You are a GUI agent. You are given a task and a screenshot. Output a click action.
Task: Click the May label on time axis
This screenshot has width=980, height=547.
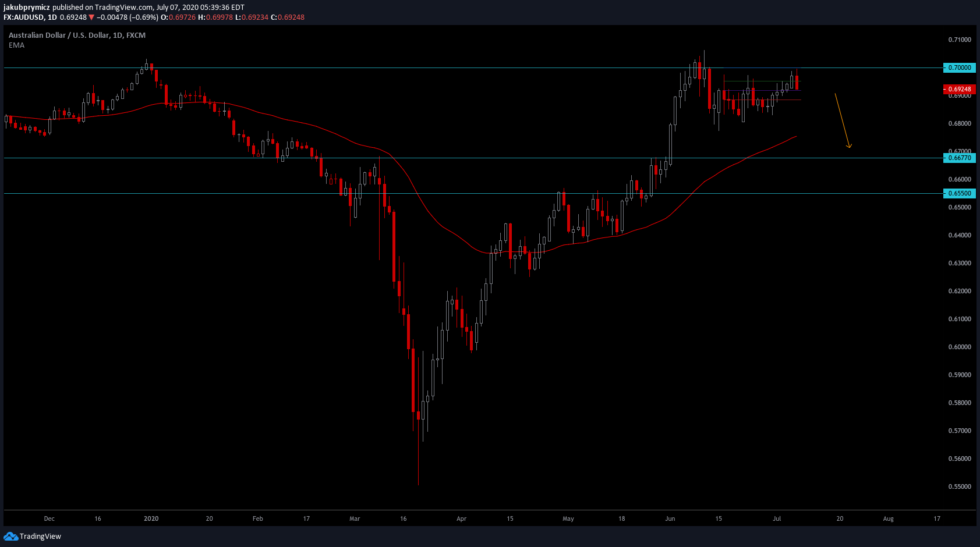(x=568, y=518)
